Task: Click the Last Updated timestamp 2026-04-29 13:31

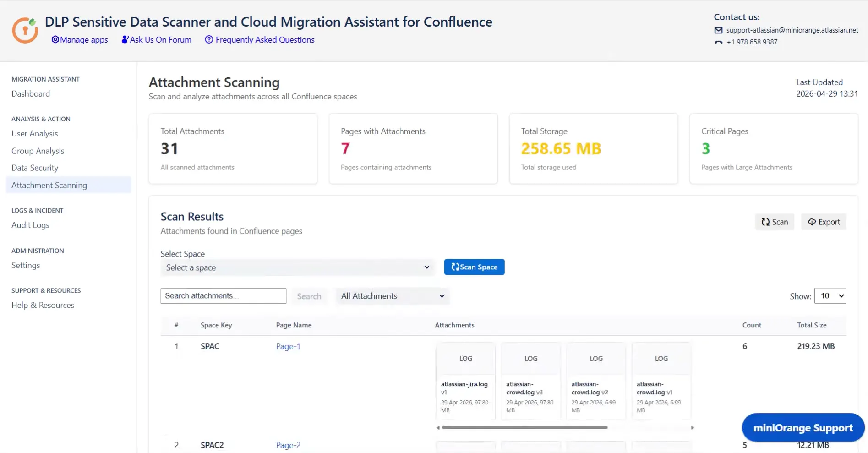Action: tap(827, 94)
